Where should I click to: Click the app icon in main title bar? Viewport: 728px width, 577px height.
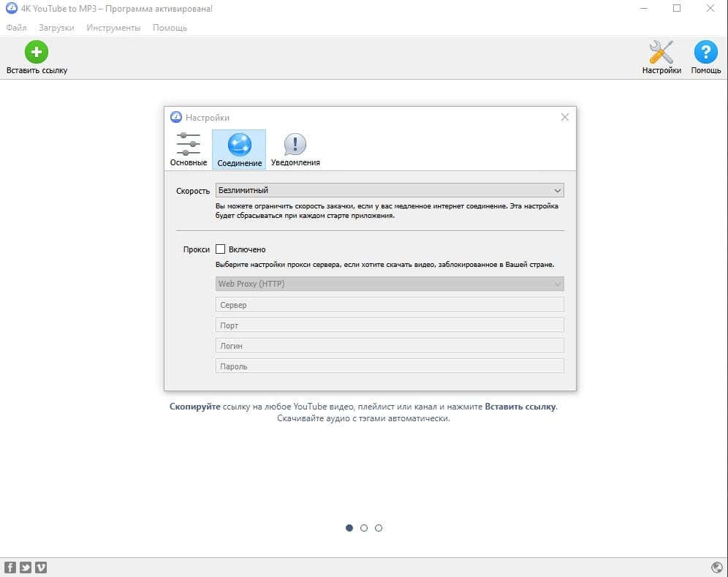11,8
